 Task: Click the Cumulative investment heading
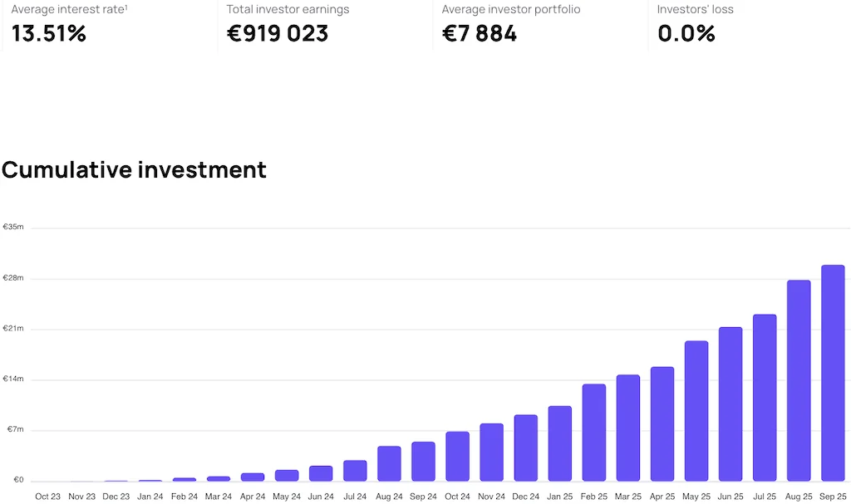coord(134,169)
